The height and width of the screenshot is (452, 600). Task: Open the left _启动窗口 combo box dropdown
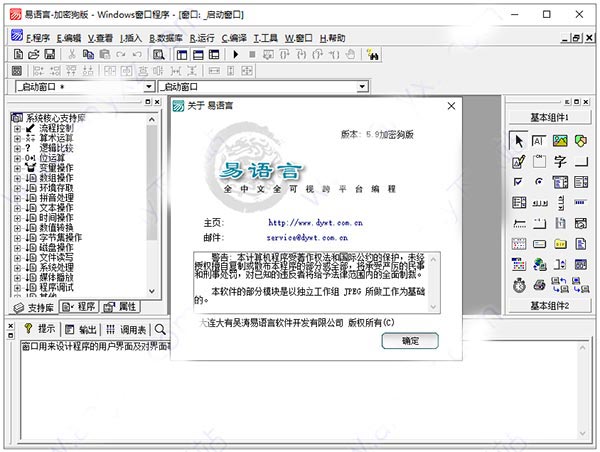[149, 87]
